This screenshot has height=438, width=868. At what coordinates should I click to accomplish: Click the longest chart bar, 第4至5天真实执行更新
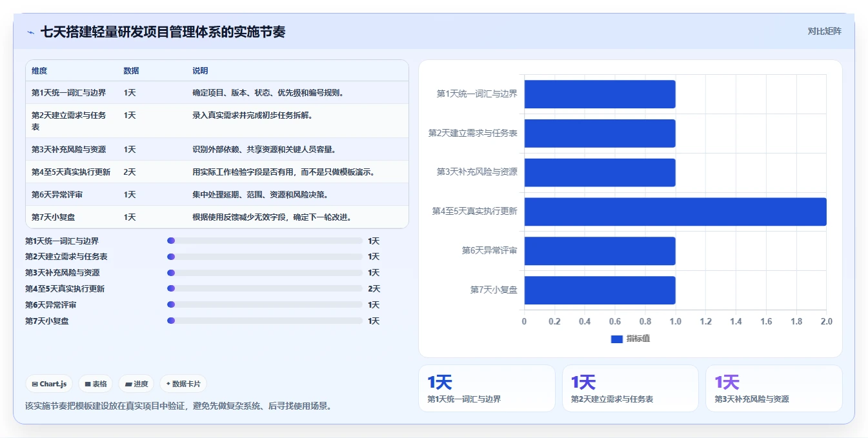click(675, 212)
